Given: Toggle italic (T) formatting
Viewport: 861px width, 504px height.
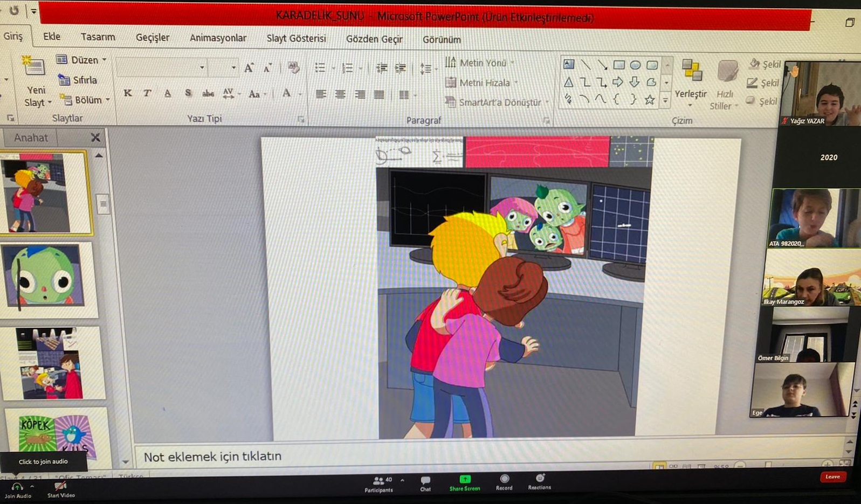Looking at the screenshot, I should tap(147, 93).
